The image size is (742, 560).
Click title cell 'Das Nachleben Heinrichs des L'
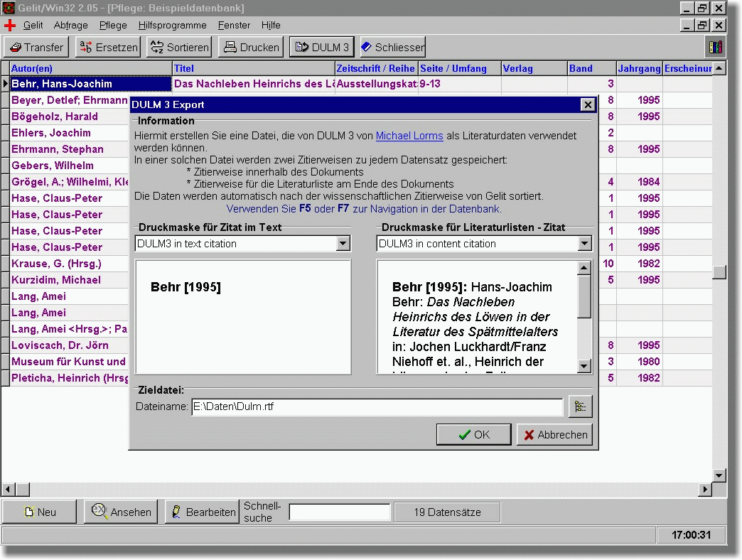coord(254,84)
